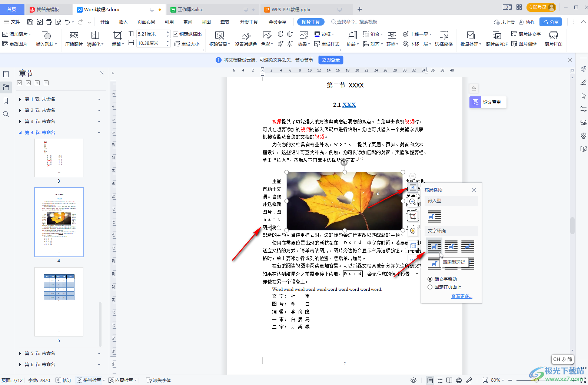Click the save document icon
This screenshot has width=588, height=385.
[x=30, y=22]
